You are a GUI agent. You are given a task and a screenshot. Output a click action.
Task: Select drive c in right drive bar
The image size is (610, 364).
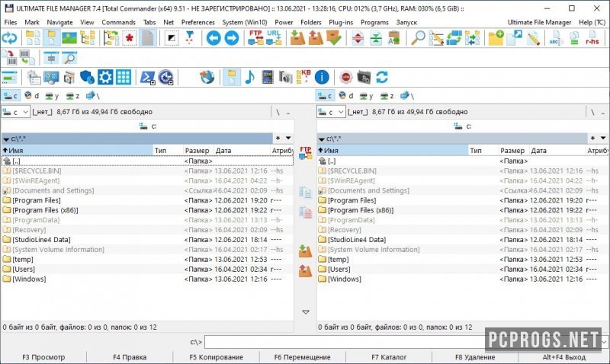[326, 95]
